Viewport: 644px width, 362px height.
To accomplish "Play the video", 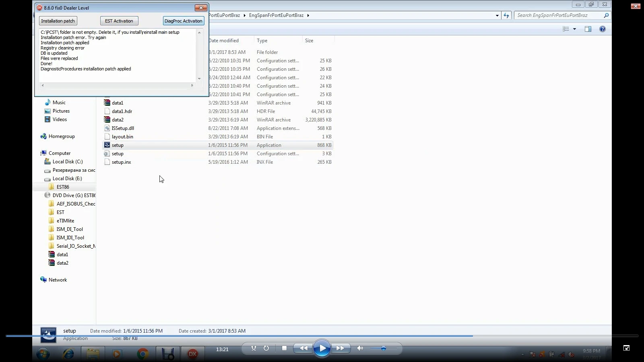I will 322,348.
